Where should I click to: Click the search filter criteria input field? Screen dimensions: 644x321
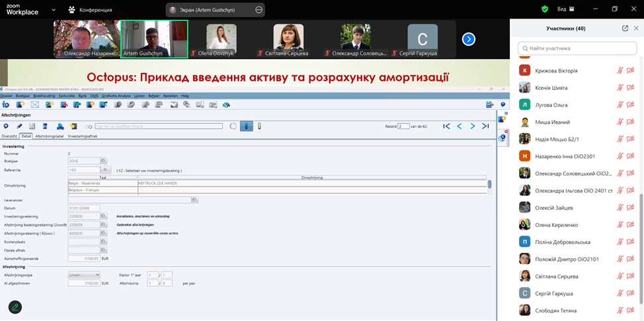click(159, 126)
